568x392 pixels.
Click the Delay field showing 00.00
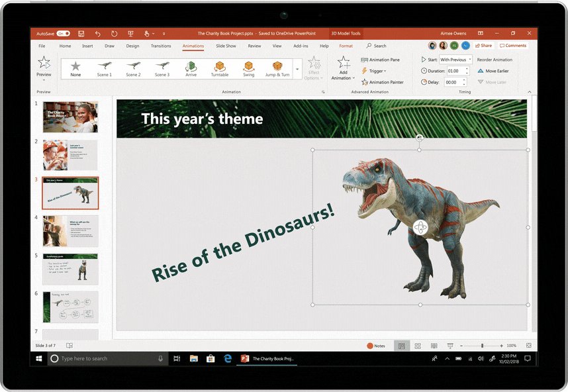(x=453, y=82)
